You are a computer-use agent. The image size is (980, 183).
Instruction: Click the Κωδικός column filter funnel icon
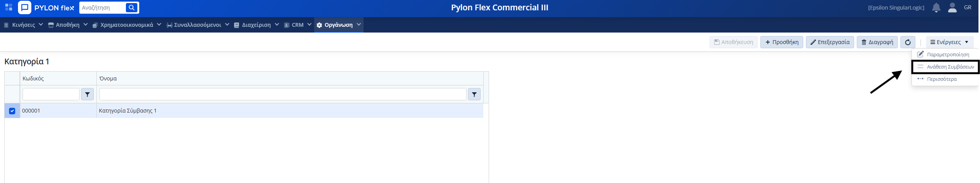(x=87, y=94)
